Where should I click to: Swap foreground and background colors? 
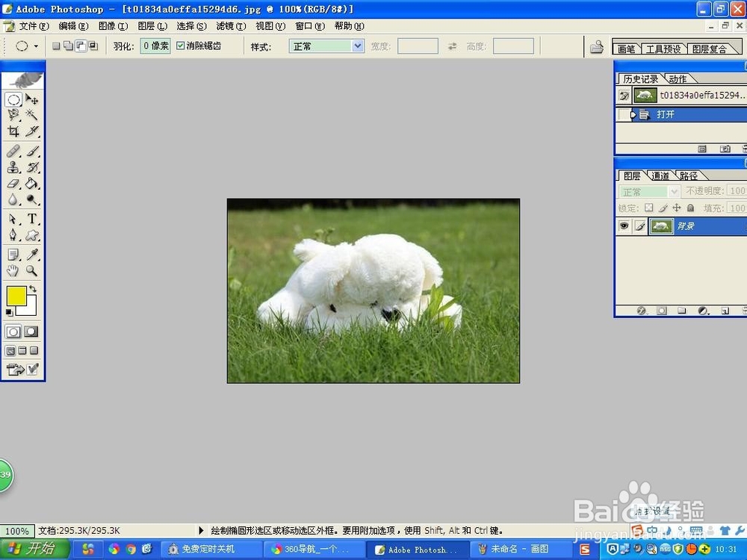(x=32, y=288)
